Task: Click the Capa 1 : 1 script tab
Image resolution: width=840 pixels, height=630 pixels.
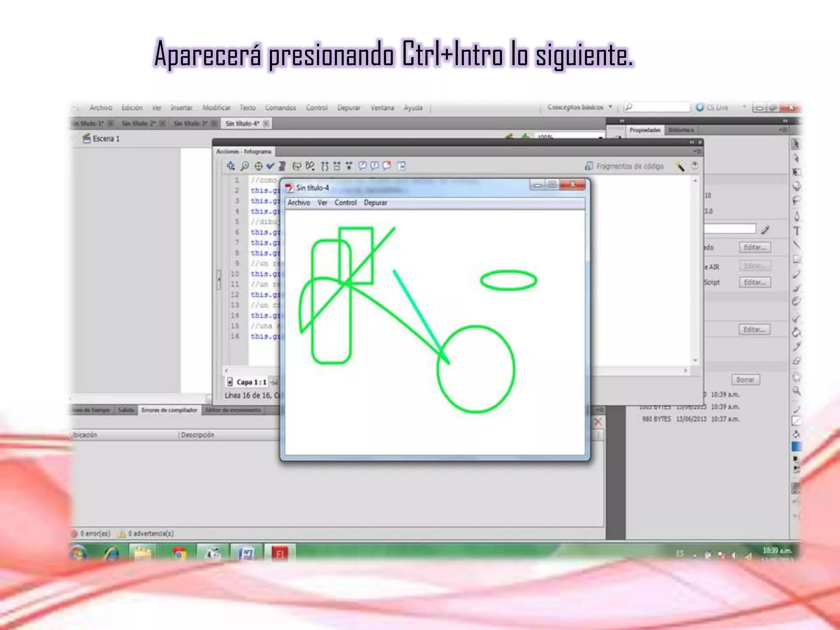Action: click(x=248, y=382)
